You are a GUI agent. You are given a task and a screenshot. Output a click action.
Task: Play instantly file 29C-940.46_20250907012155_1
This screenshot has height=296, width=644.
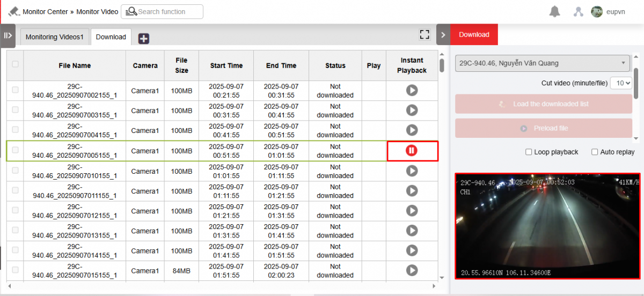point(412,210)
